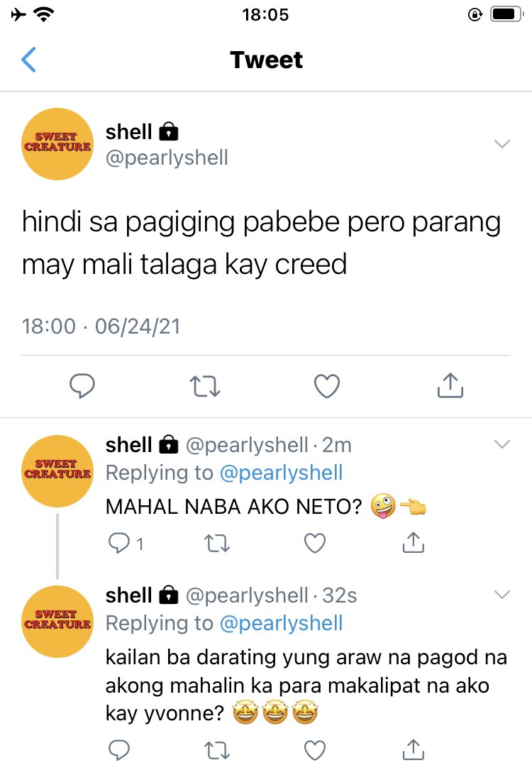
Task: Retweet the kay yvonne tweet
Action: 217,751
